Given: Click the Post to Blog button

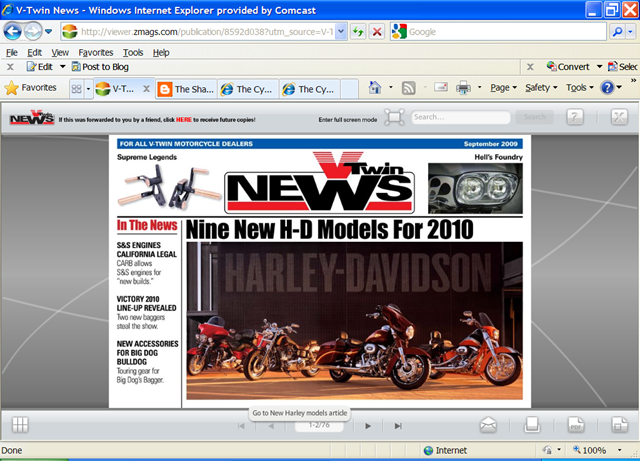Looking at the screenshot, I should [x=98, y=67].
